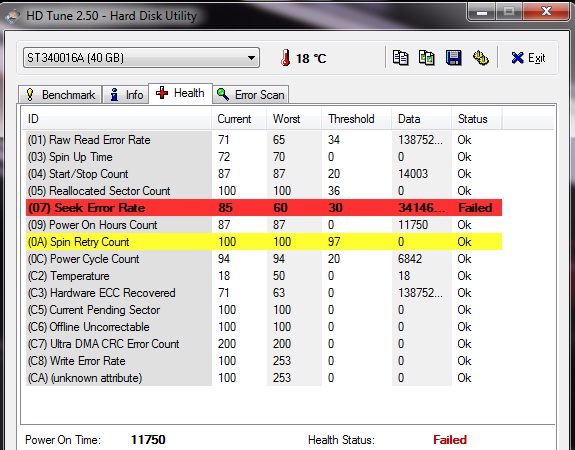Image resolution: width=575 pixels, height=450 pixels.
Task: Open the ST340016A drive selection dropdown
Action: (142, 58)
